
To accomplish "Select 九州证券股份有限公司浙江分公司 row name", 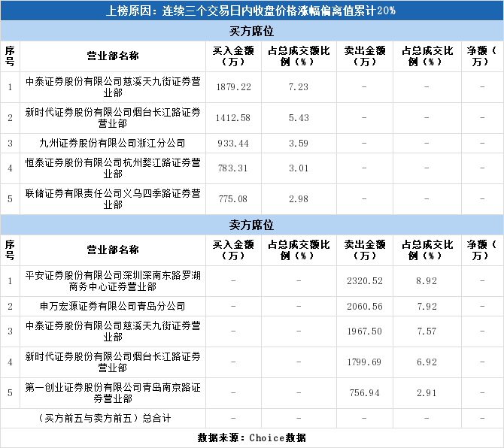I will pyautogui.click(x=112, y=144).
